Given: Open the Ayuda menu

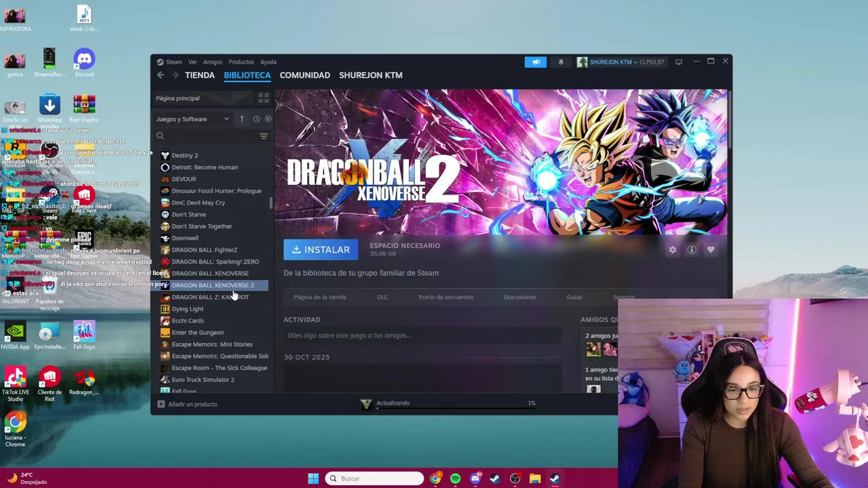Looking at the screenshot, I should (x=268, y=62).
